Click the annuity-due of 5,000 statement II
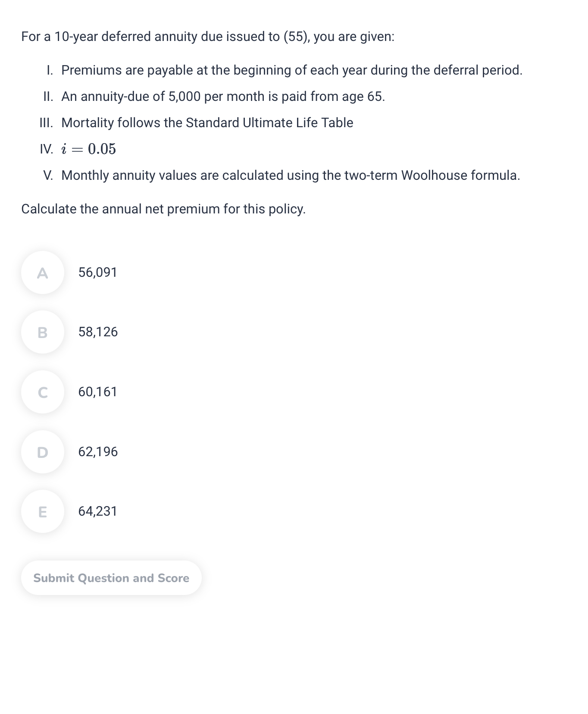This screenshot has height=714, width=588. point(223,97)
